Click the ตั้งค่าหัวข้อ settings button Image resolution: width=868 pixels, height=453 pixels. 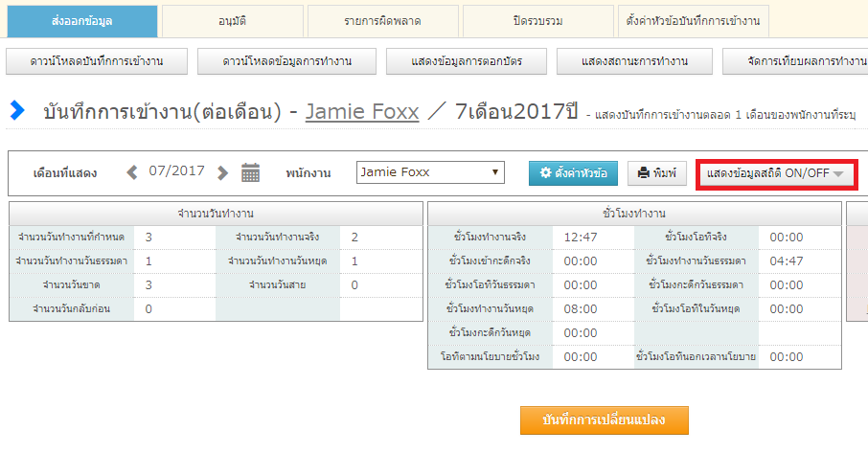tap(573, 173)
